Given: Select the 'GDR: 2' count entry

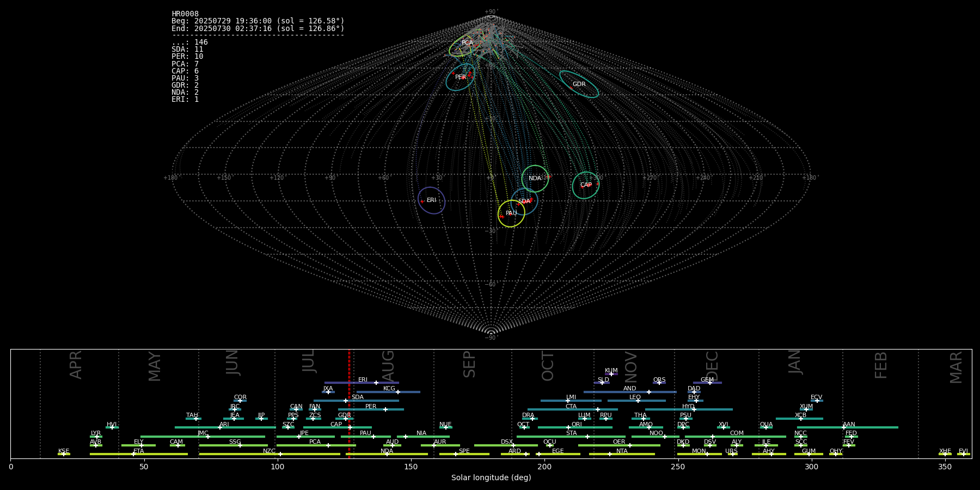Looking at the screenshot, I should point(185,85).
